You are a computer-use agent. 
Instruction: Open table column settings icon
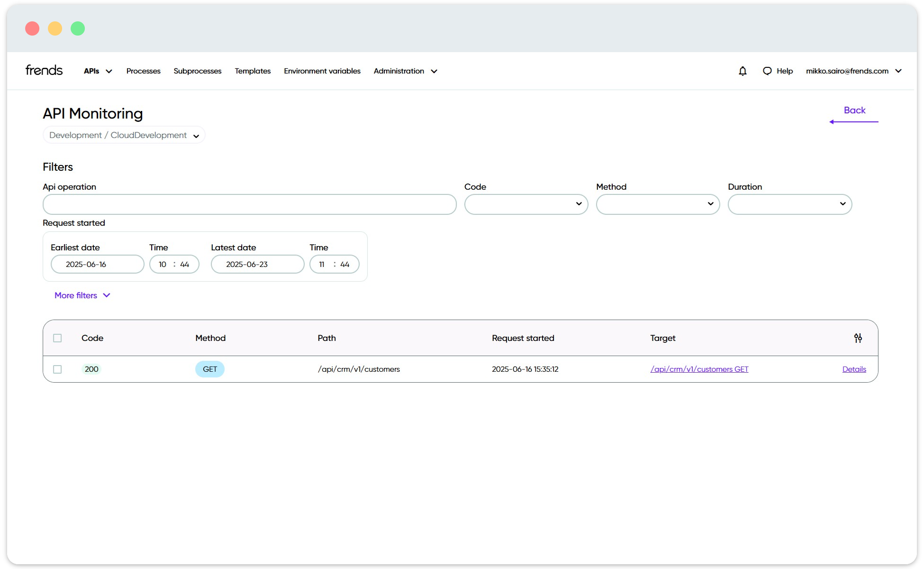click(x=858, y=338)
